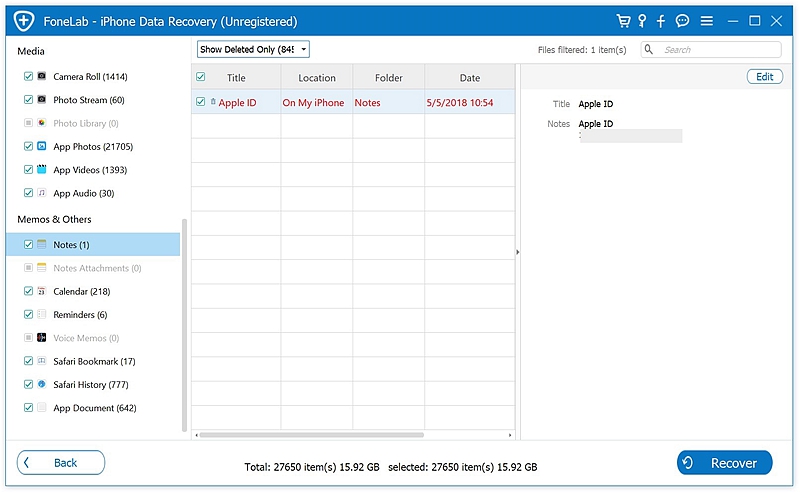Go Back to previous screen

[x=61, y=463]
